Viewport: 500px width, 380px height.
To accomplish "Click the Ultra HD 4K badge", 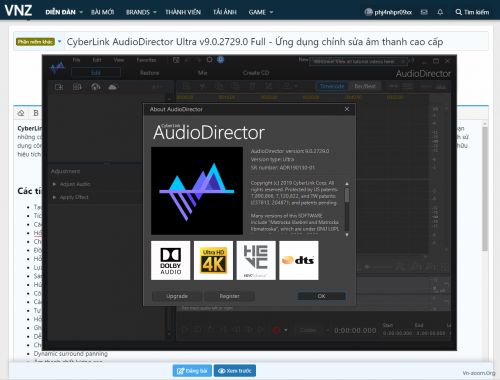I will pyautogui.click(x=213, y=260).
